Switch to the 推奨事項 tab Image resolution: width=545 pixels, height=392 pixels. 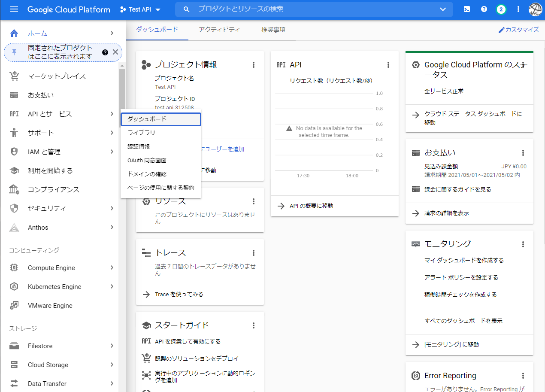tap(273, 30)
